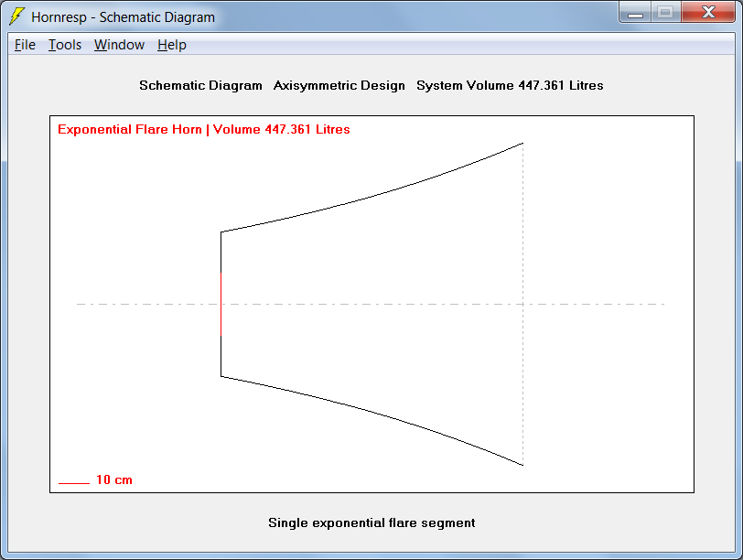Open the File menu
This screenshot has height=560, width=743.
coord(25,45)
